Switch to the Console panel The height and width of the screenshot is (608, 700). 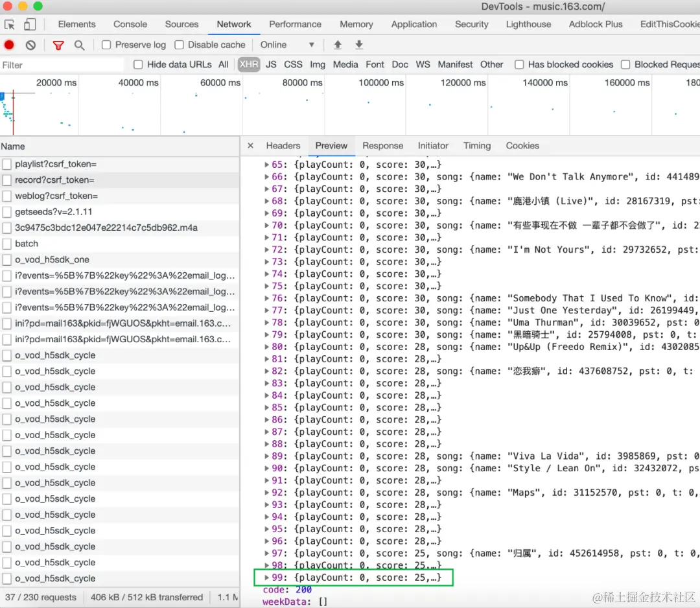[130, 24]
